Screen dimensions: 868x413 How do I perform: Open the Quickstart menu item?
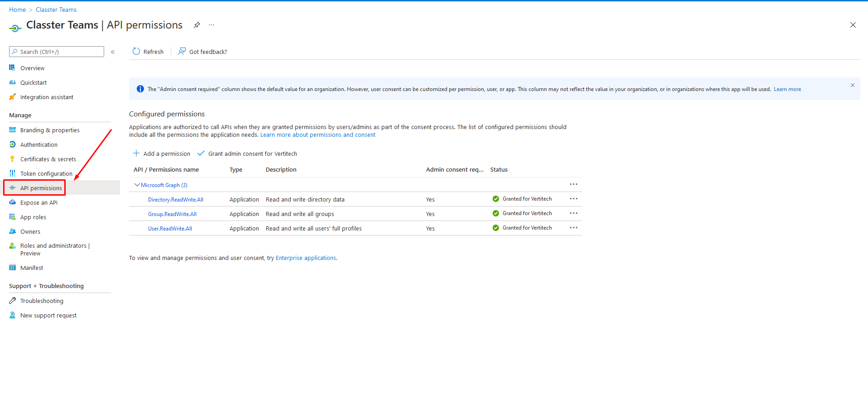[34, 83]
